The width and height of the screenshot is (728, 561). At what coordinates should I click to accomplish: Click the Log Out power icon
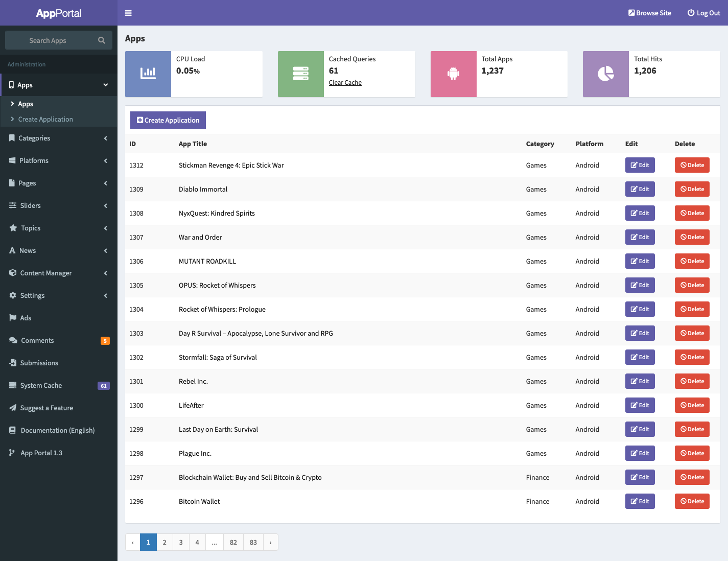(x=691, y=13)
